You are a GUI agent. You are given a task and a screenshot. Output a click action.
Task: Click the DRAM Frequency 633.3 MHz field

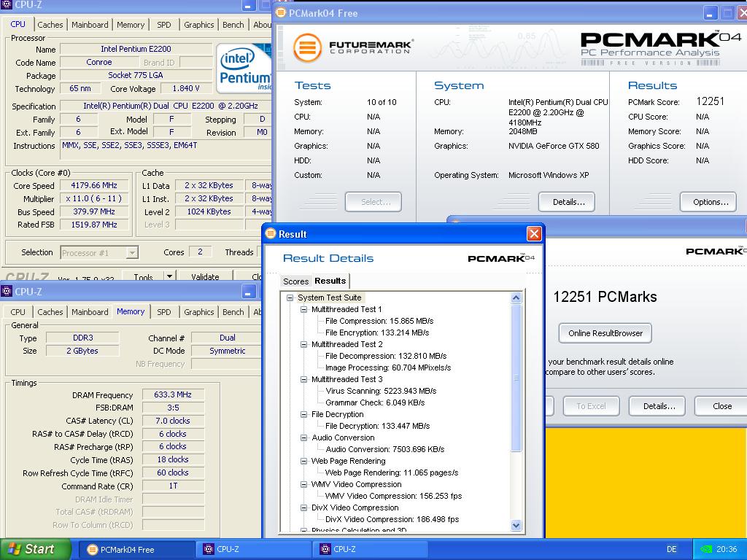coord(173,394)
